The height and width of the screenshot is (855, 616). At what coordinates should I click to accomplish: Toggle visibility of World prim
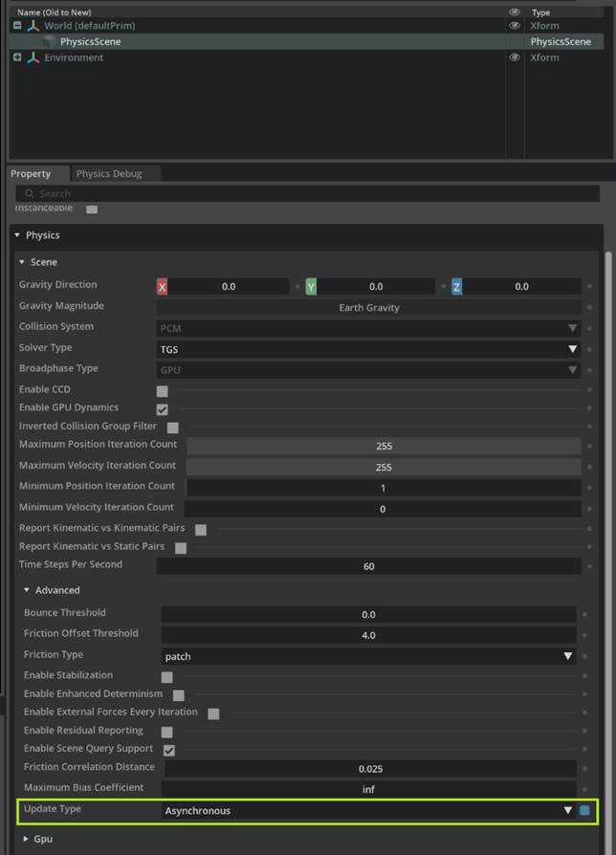pyautogui.click(x=514, y=26)
